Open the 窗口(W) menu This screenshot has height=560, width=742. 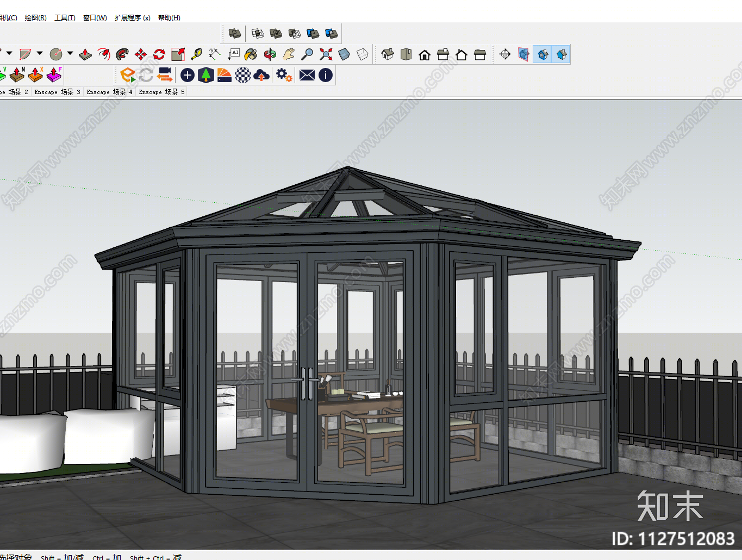[x=95, y=18]
